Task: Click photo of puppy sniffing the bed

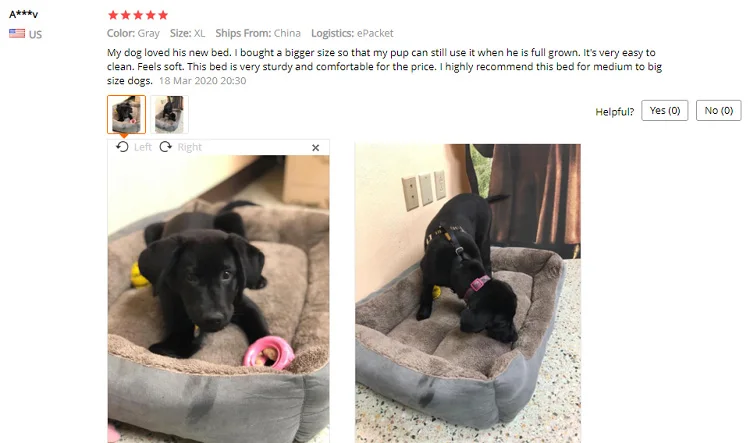Action: [x=468, y=293]
